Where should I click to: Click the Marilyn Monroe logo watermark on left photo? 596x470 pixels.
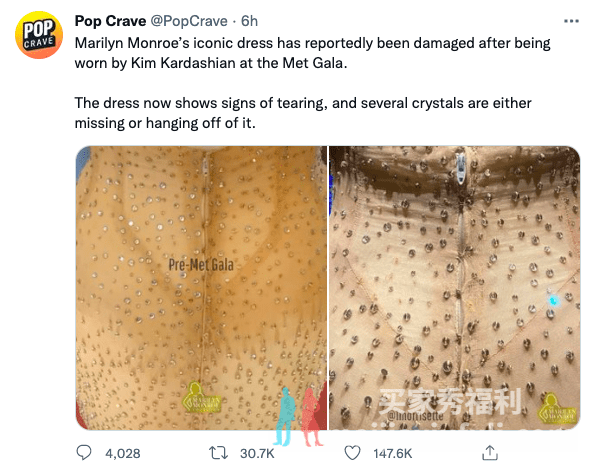click(x=201, y=398)
